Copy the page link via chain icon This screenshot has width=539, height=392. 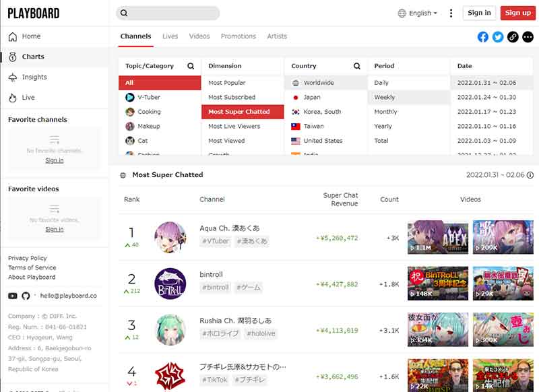tap(513, 37)
